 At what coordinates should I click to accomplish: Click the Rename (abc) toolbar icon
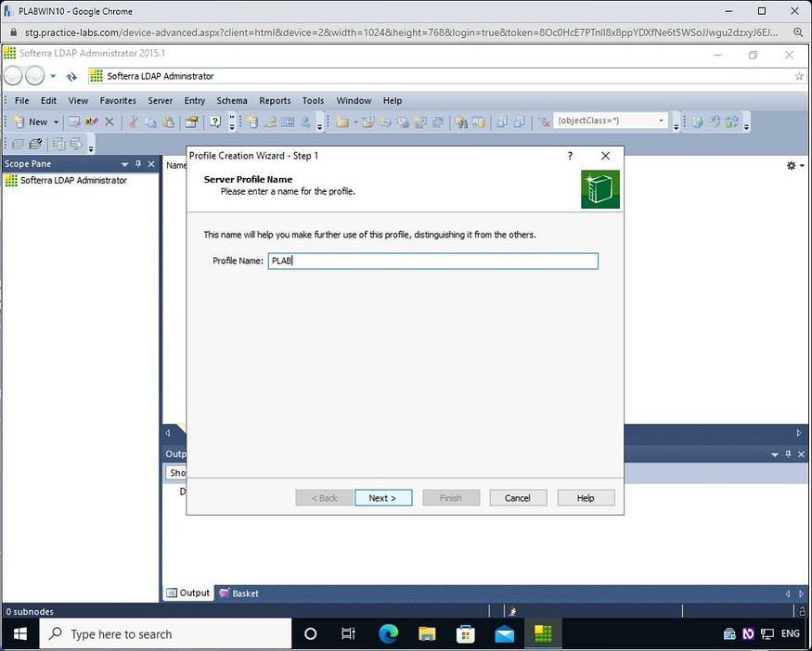92,121
